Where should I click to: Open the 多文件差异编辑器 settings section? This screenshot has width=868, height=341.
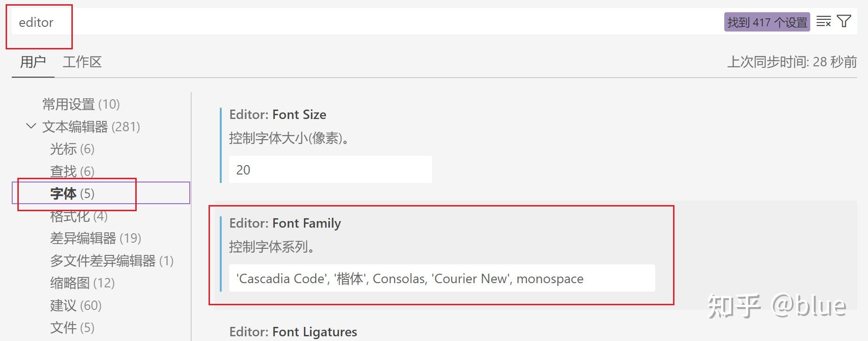point(112,261)
